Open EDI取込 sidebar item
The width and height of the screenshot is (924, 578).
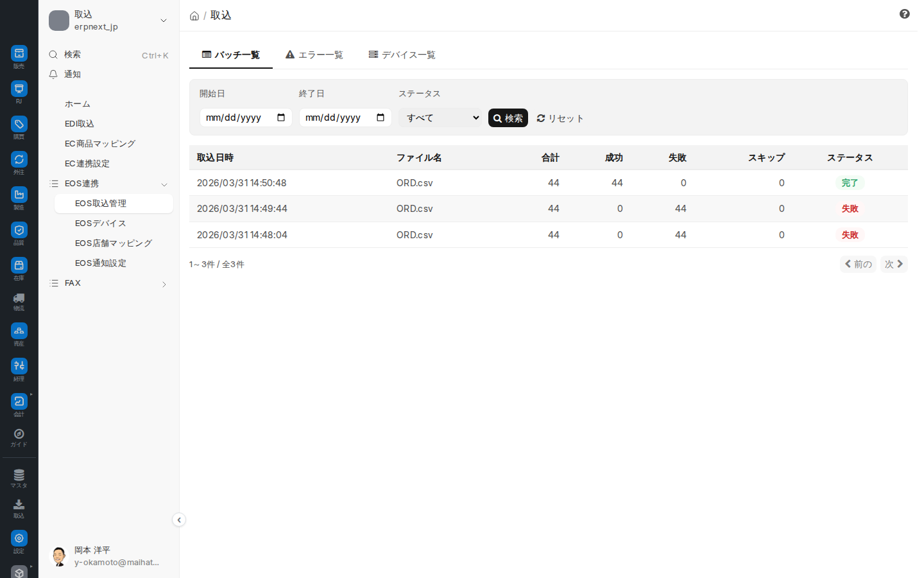pos(80,124)
